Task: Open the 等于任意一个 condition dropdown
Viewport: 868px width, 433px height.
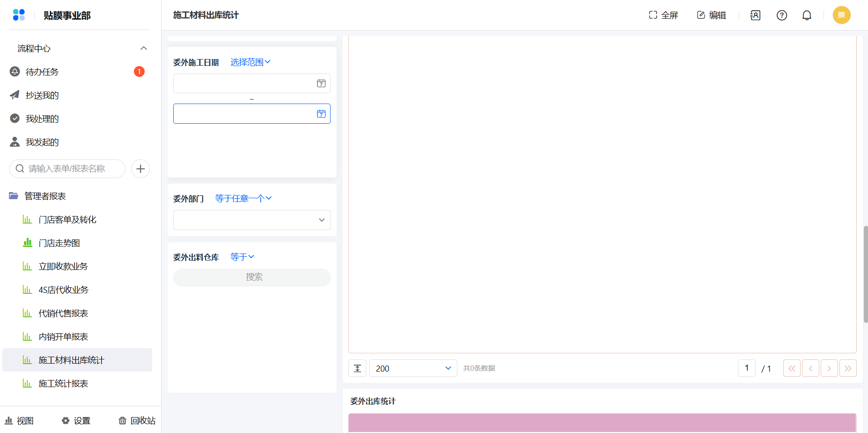Action: pyautogui.click(x=243, y=199)
